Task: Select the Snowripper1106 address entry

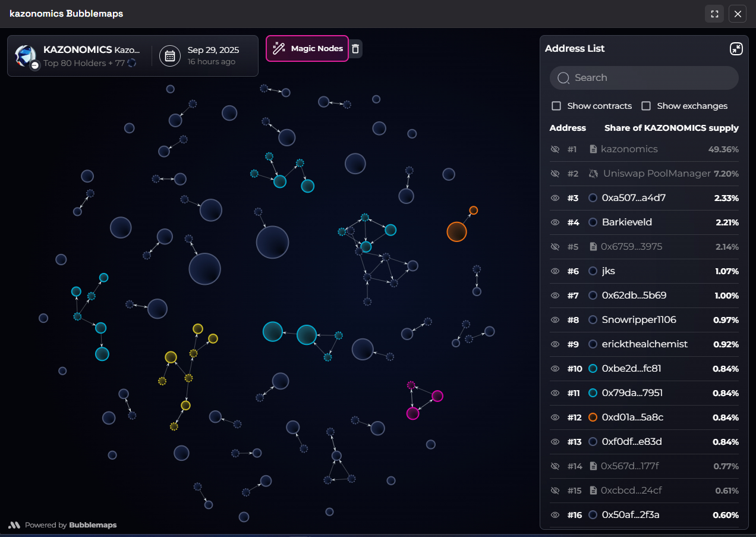Action: 639,320
